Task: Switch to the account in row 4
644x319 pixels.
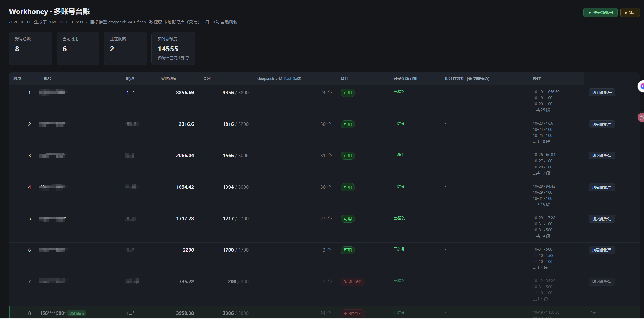Action: click(602, 187)
